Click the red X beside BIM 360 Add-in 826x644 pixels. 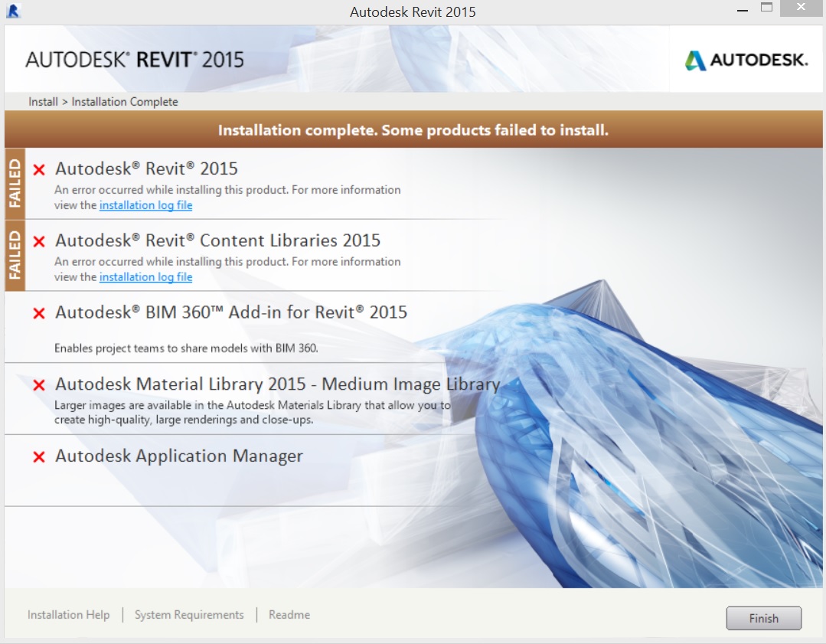coord(39,313)
